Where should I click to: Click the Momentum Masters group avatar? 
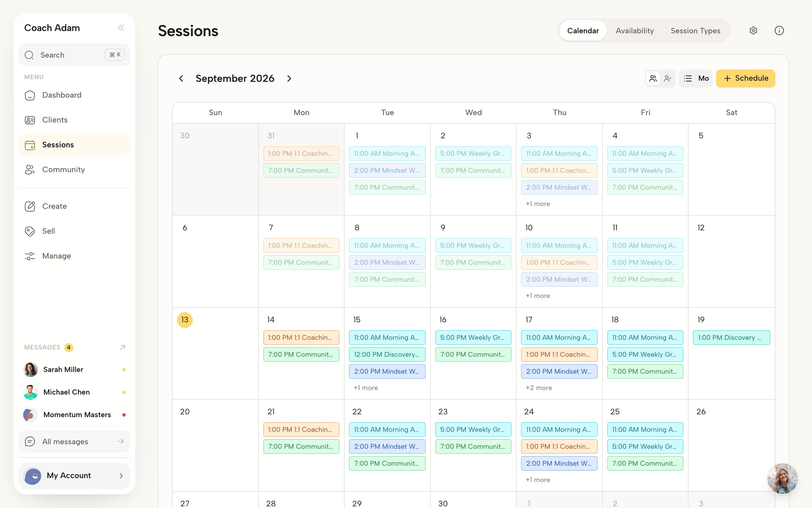pyautogui.click(x=30, y=415)
